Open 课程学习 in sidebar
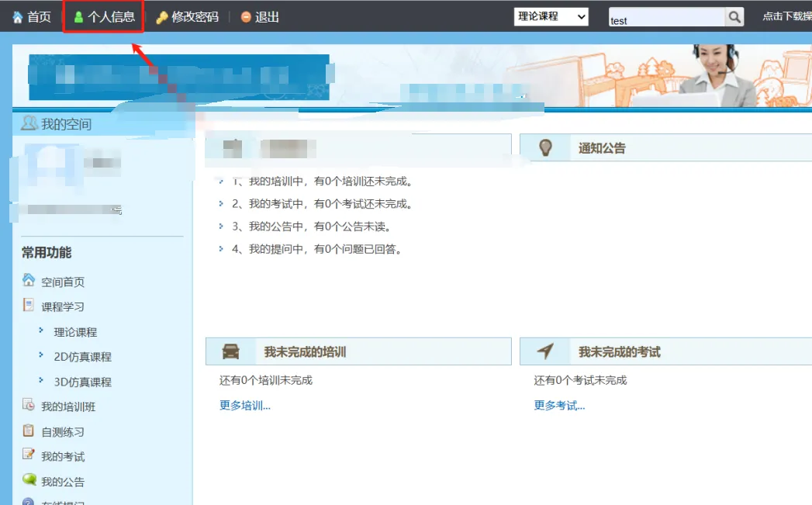 pos(63,306)
